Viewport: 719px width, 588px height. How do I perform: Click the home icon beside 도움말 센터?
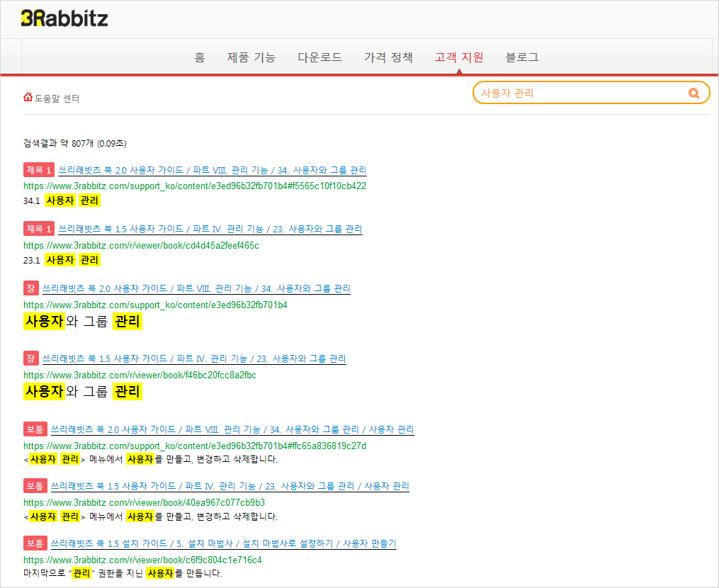[x=28, y=97]
